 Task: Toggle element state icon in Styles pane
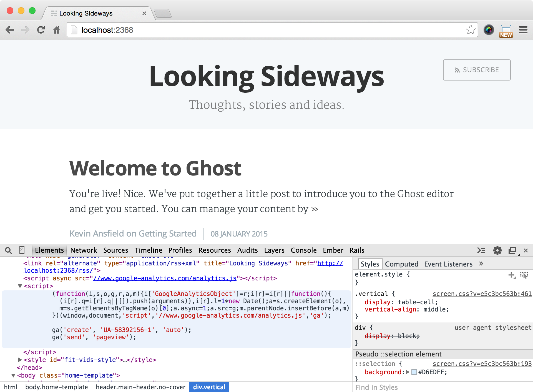pos(524,275)
